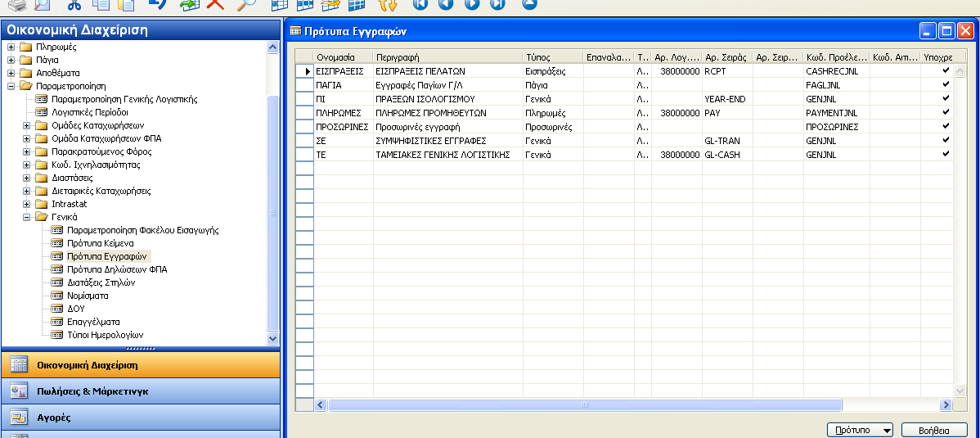This screenshot has width=980, height=438.
Task: Toggle the Υποχρε checkmark for ΠΛΗΡΩΜΕΣ row
Action: click(946, 112)
